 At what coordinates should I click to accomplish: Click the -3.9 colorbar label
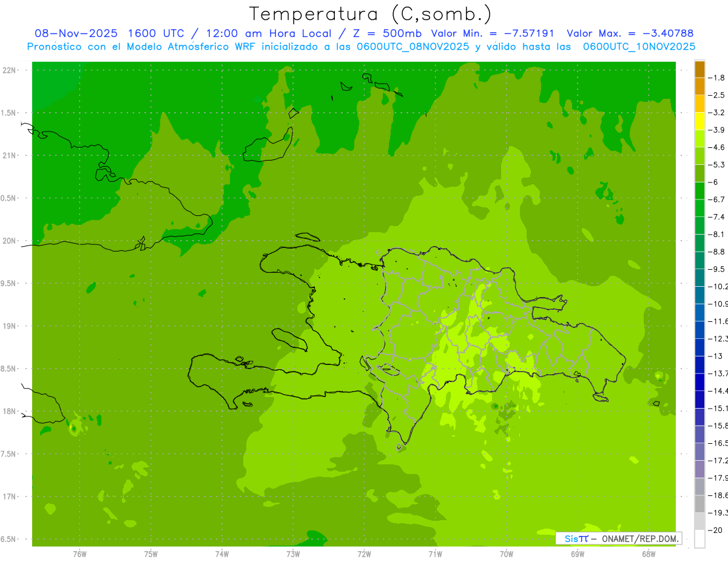716,130
